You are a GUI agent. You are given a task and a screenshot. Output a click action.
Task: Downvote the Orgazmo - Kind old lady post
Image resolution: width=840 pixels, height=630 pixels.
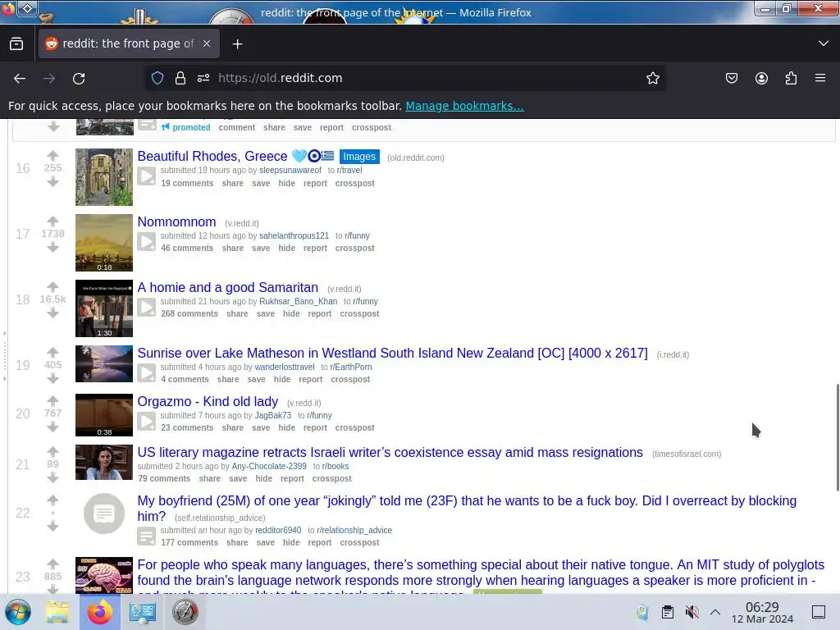pyautogui.click(x=52, y=427)
